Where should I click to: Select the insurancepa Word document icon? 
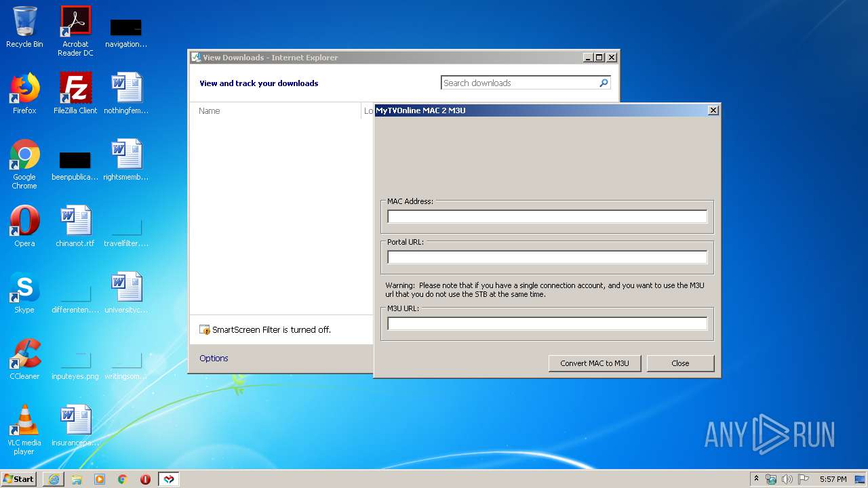[75, 426]
